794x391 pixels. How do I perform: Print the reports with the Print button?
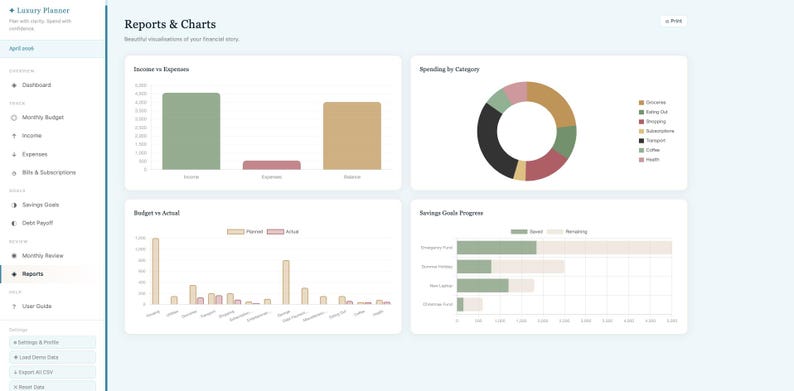coord(673,21)
